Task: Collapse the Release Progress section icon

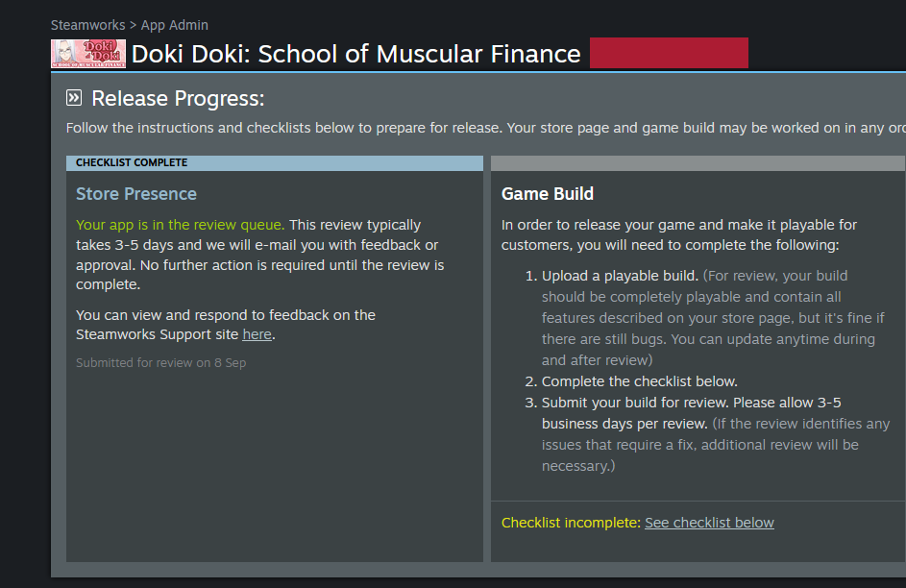Action: pyautogui.click(x=74, y=98)
